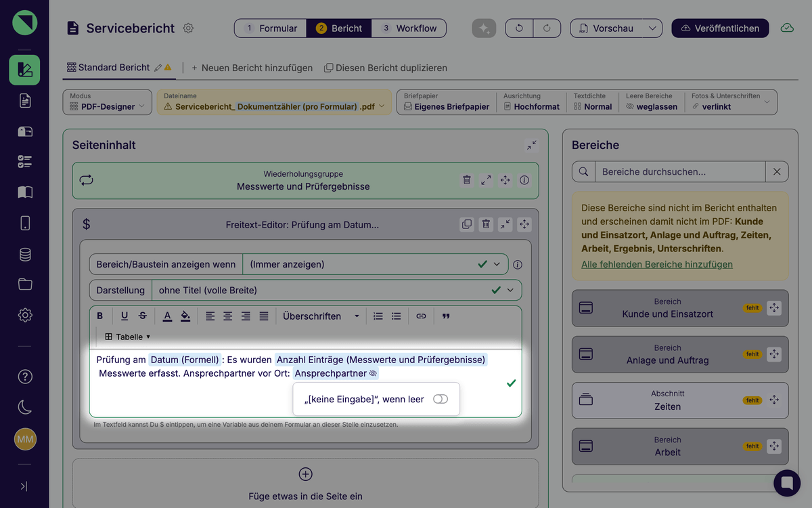Click the Bereiche durchsuchen search field
Viewport: 812px width, 508px height.
coord(679,171)
